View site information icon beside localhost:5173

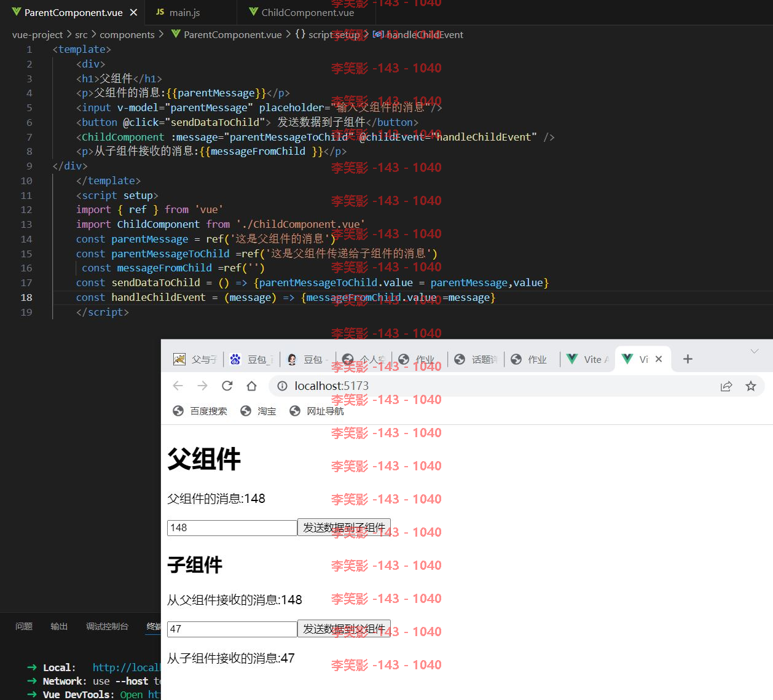click(x=282, y=386)
